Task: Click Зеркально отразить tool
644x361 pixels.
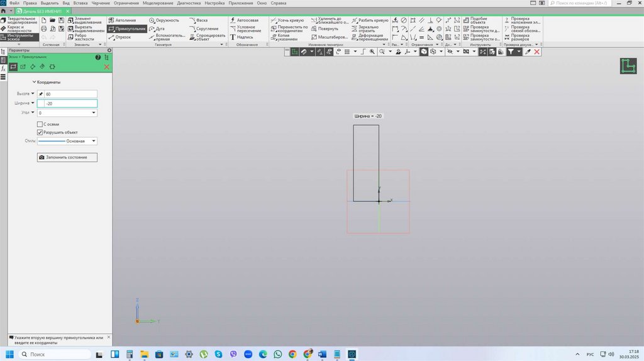Action: (365, 29)
